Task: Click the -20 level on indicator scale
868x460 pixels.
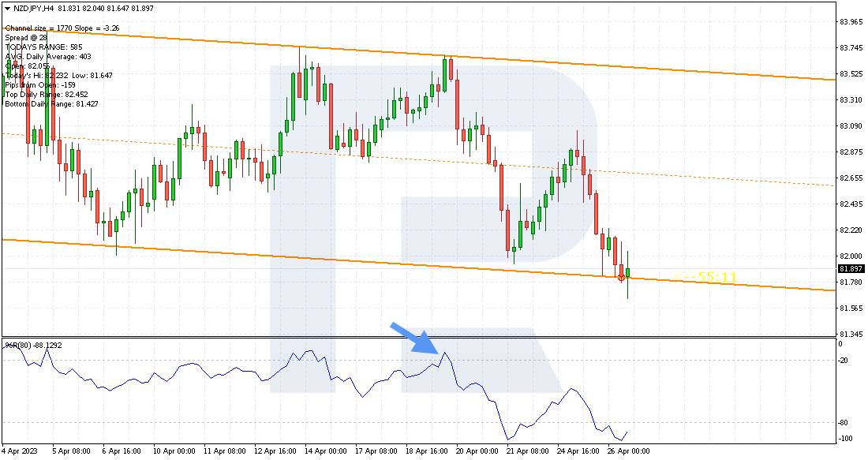Action: click(843, 361)
